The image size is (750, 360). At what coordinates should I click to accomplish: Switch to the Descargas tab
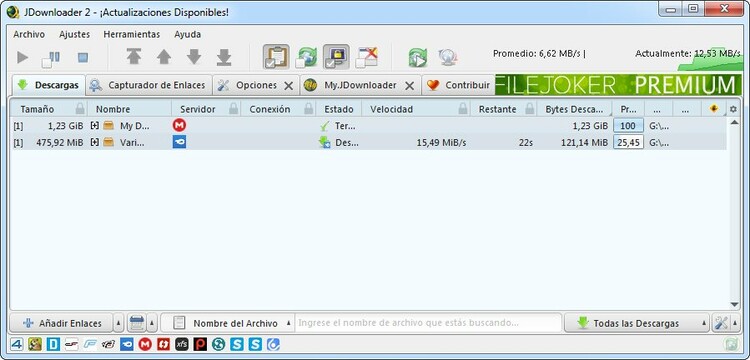click(48, 85)
